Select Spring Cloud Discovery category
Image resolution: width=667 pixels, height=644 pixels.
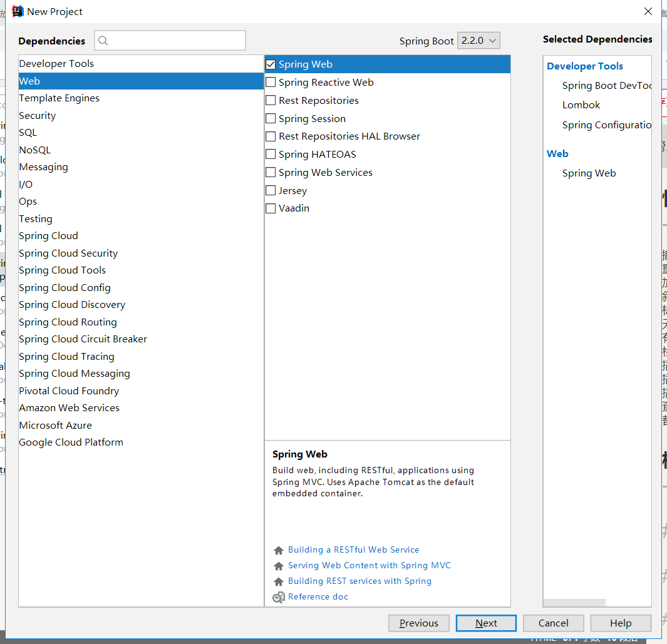click(141, 305)
